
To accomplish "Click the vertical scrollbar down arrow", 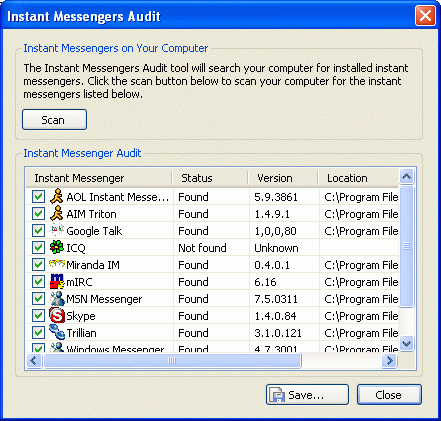I will pyautogui.click(x=406, y=343).
